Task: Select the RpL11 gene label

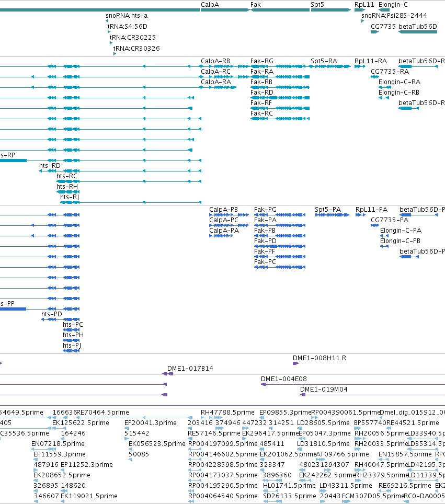Action: click(364, 5)
